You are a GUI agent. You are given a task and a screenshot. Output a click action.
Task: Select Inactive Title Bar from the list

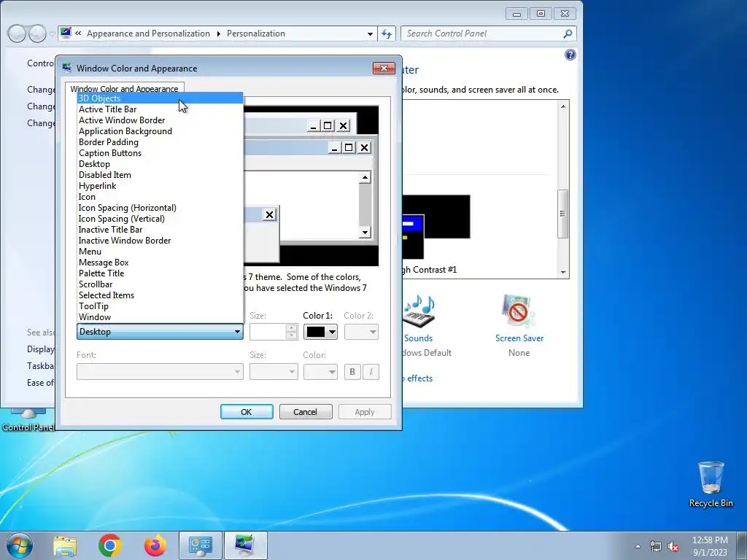tap(160, 230)
